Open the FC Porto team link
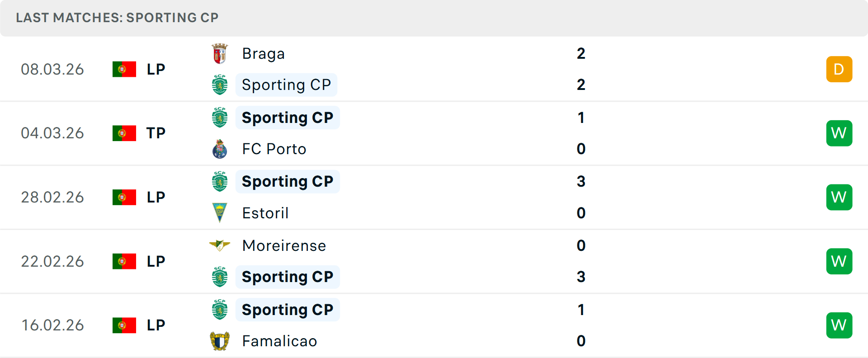The height and width of the screenshot is (358, 868). [274, 149]
